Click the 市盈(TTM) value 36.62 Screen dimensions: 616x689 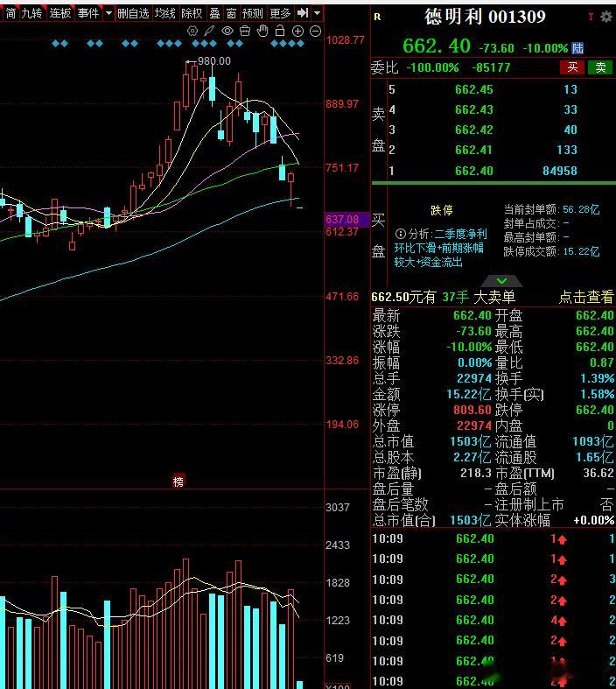(x=598, y=474)
